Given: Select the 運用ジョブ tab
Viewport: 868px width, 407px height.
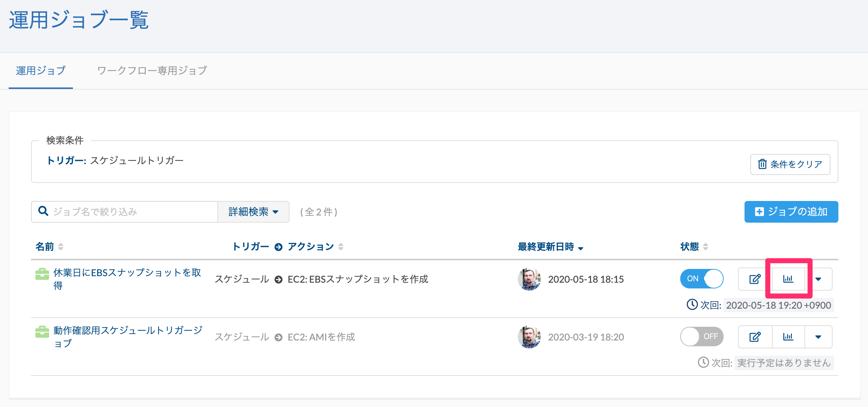Looking at the screenshot, I should click(x=41, y=70).
